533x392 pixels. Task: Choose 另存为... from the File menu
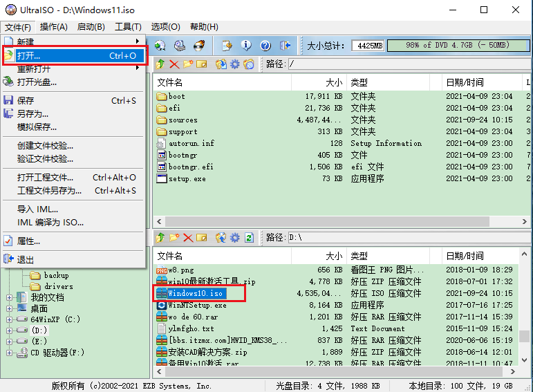point(32,113)
